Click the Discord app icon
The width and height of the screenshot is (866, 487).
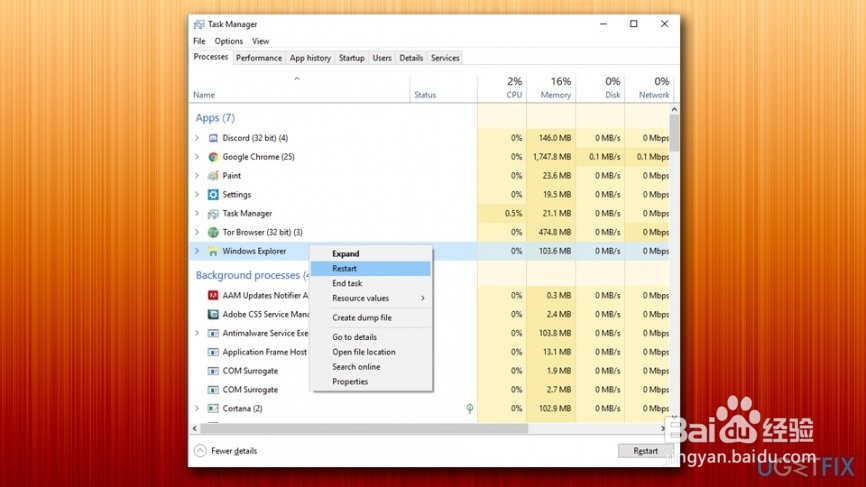pyautogui.click(x=213, y=138)
